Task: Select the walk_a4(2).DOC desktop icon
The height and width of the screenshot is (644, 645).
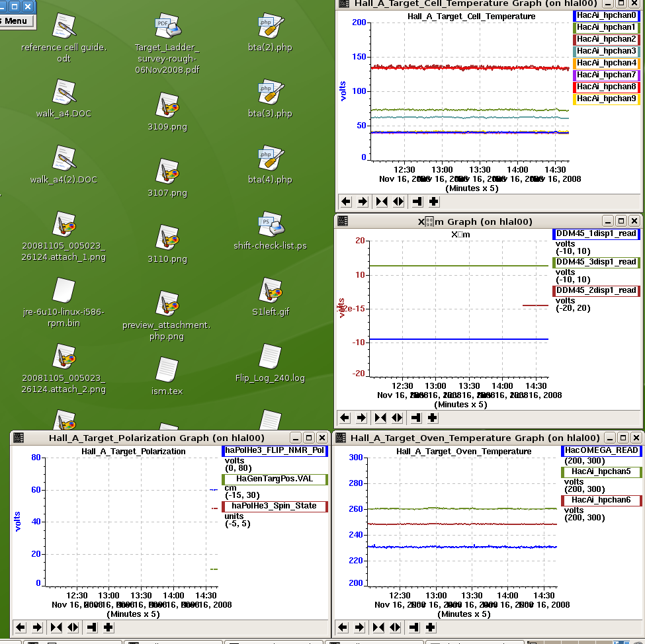Action: point(64,157)
